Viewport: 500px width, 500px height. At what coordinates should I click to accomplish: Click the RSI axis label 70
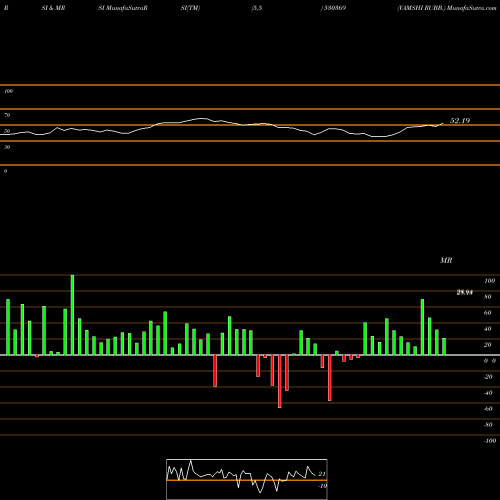click(x=7, y=115)
